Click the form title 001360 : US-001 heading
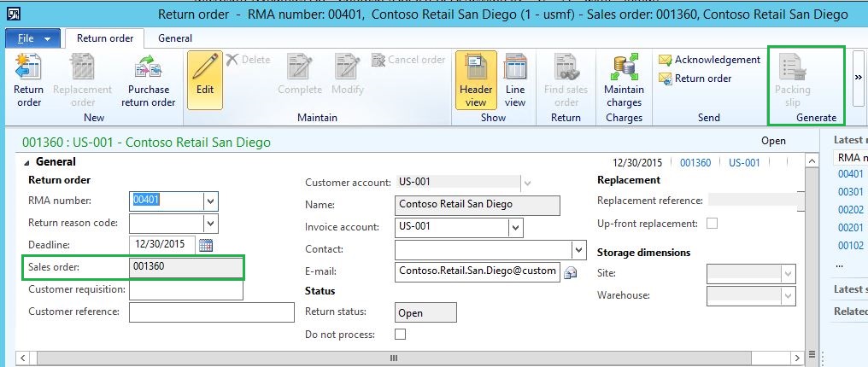Image resolution: width=868 pixels, height=367 pixels. click(146, 143)
